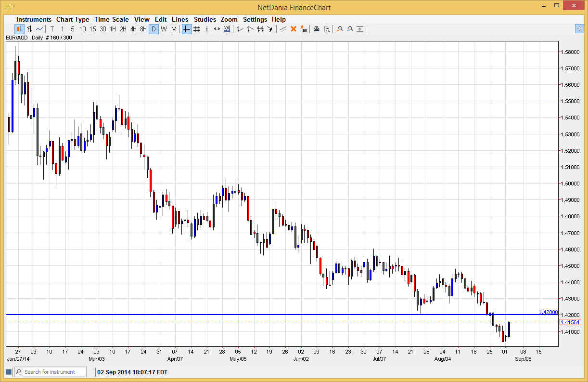
Task: Click the print chart icon
Action: (x=316, y=29)
